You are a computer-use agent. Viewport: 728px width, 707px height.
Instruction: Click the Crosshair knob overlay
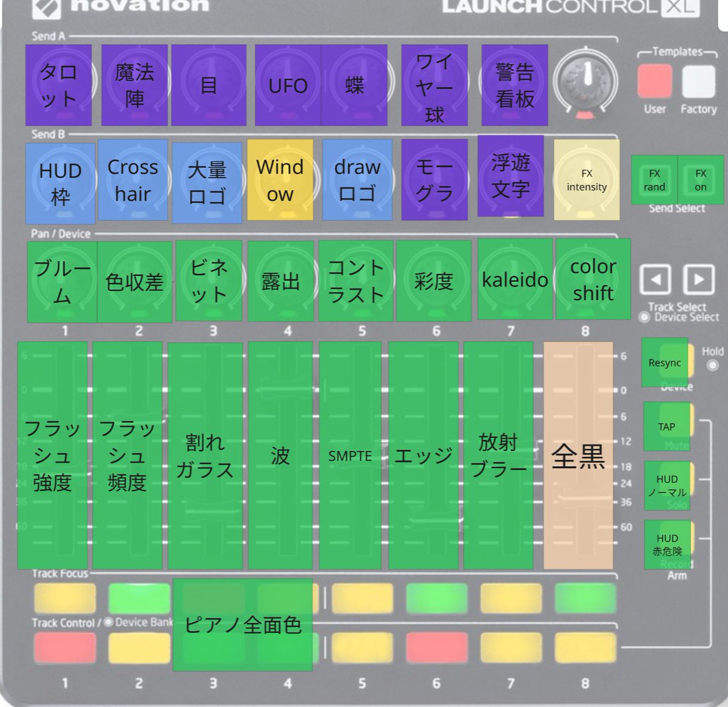(133, 179)
